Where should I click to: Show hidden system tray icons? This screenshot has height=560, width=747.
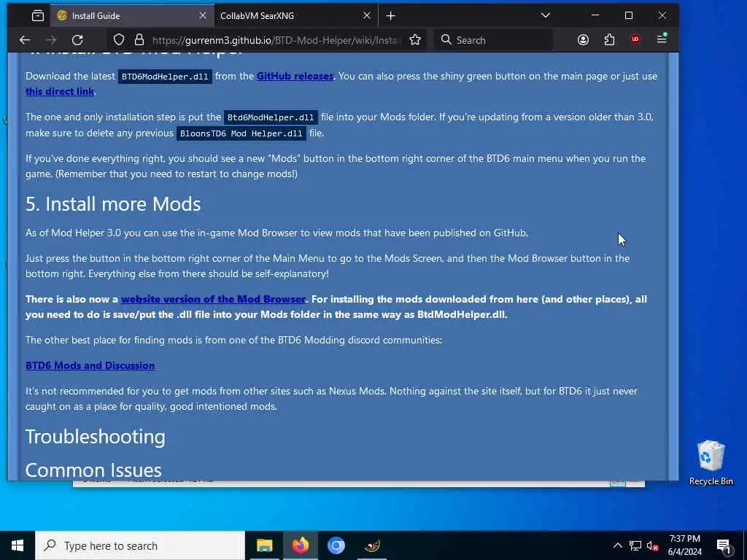[x=617, y=545]
